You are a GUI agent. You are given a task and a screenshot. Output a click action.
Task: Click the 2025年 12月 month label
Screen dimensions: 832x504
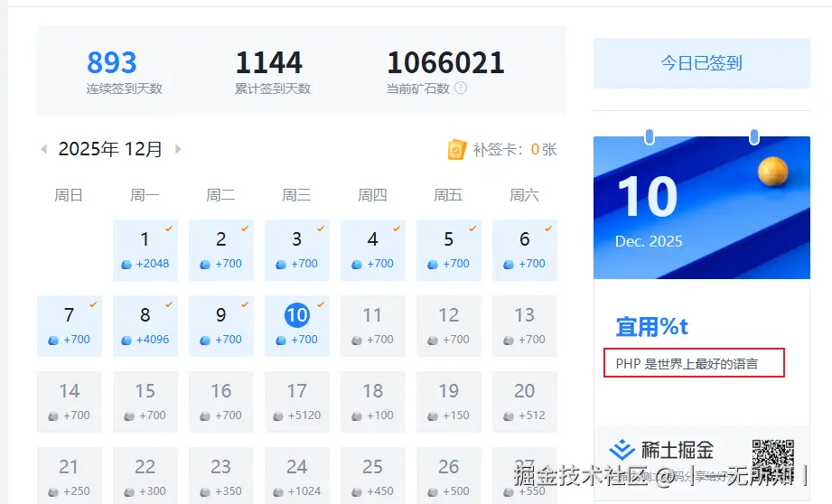click(110, 149)
